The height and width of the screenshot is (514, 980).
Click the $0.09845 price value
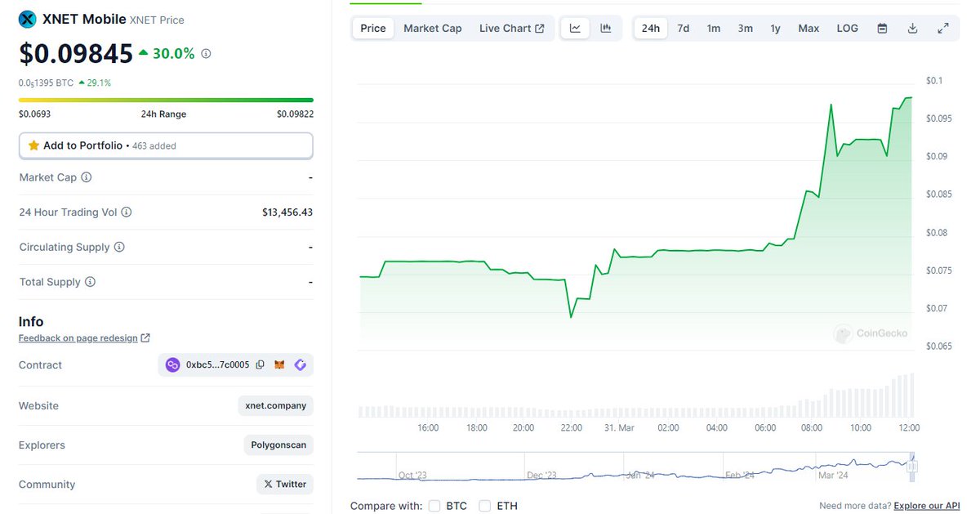tap(76, 54)
